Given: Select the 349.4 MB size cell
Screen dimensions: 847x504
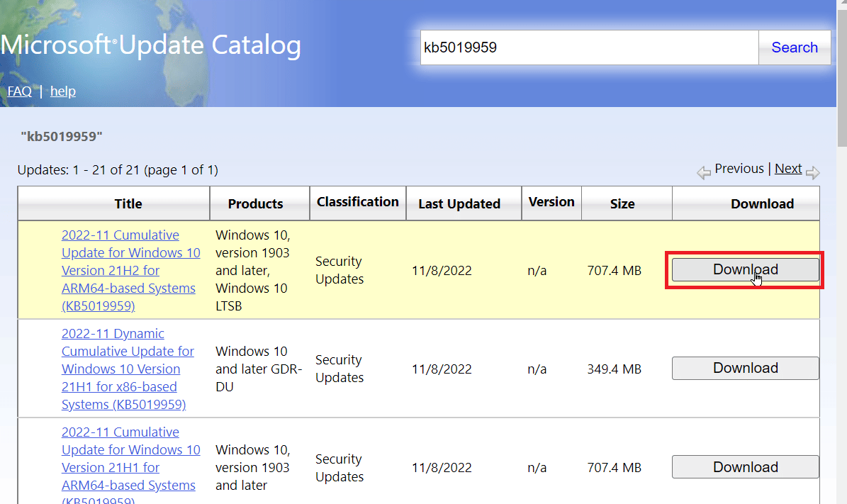Looking at the screenshot, I should (615, 369).
